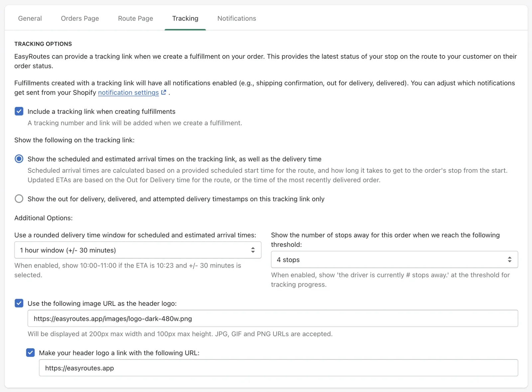532x392 pixels.
Task: Open the General settings tab
Action: [30, 18]
